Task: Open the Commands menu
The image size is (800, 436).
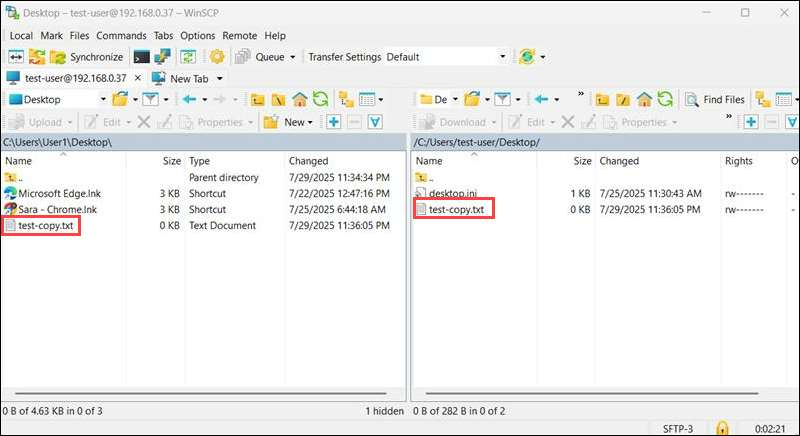Action: click(x=121, y=36)
